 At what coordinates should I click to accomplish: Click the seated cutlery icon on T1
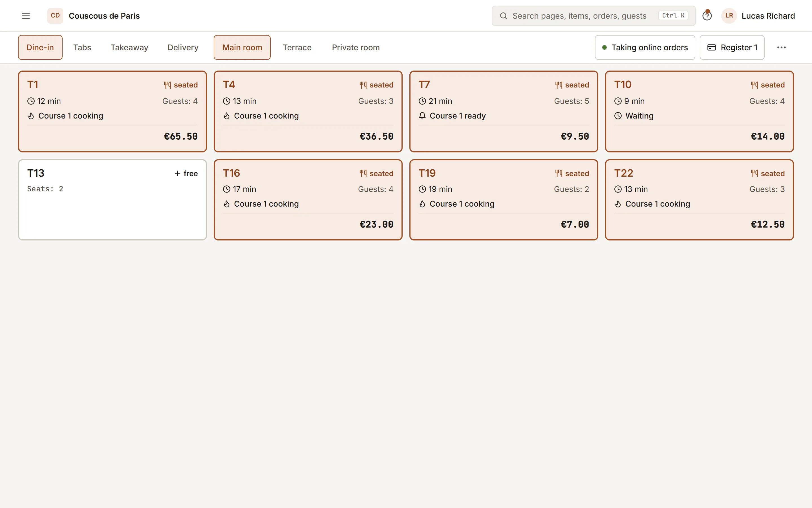click(x=167, y=85)
